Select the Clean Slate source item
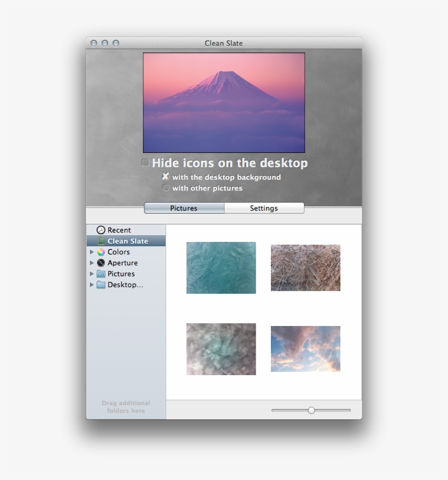The height and width of the screenshot is (480, 448). click(127, 241)
